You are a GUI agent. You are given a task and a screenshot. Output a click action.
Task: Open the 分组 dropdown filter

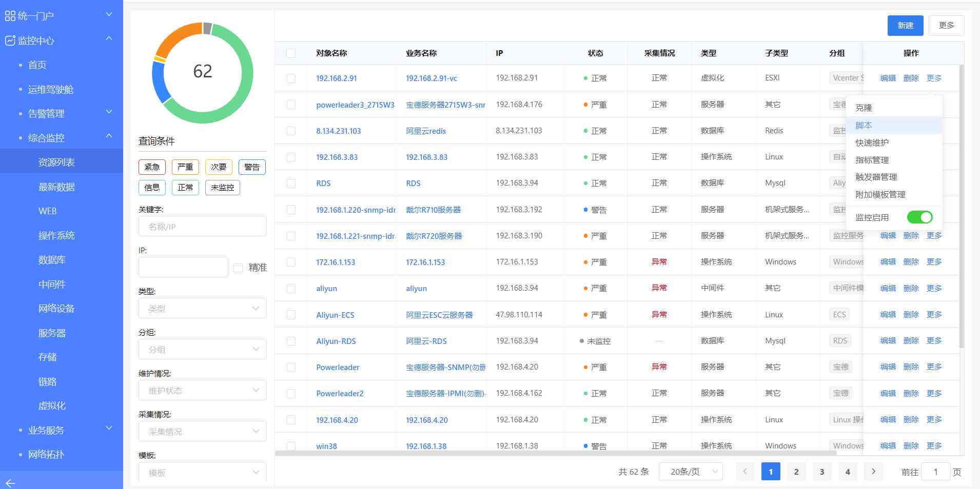point(203,350)
